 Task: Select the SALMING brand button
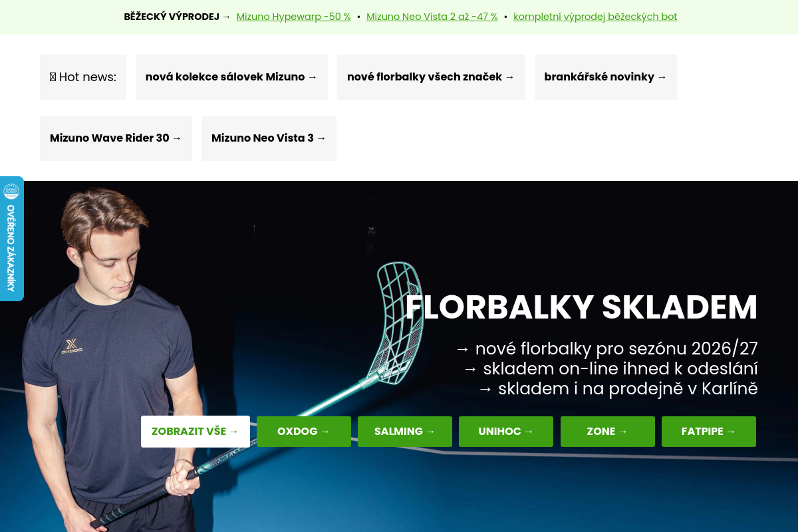pos(405,432)
